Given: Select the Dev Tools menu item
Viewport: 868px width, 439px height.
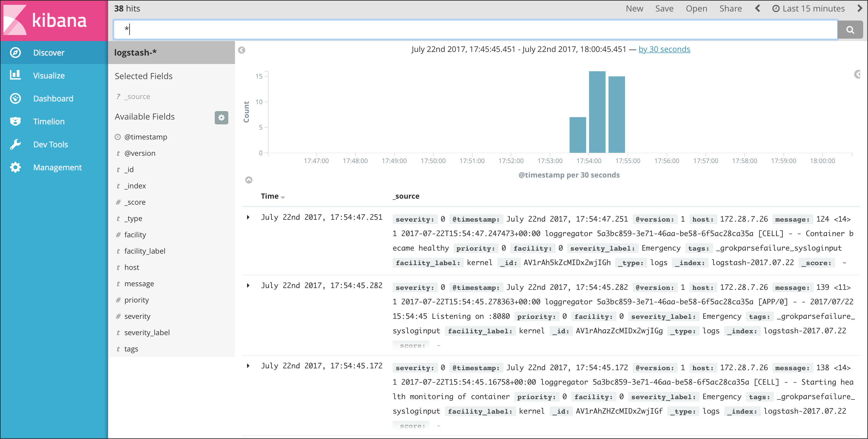Looking at the screenshot, I should 54,144.
